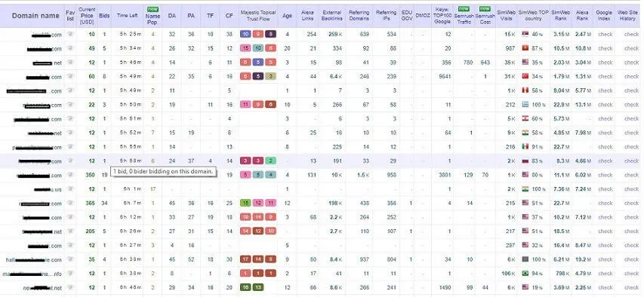This screenshot has width=644, height=297.
Task: Click the country flag beside 83 %
Action: click(525, 161)
